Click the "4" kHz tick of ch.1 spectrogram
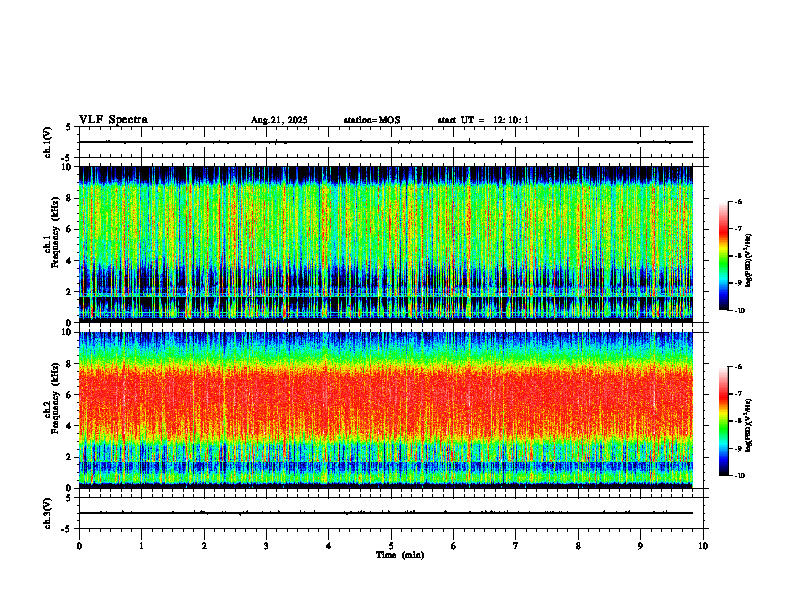This screenshot has width=792, height=612. tap(70, 261)
